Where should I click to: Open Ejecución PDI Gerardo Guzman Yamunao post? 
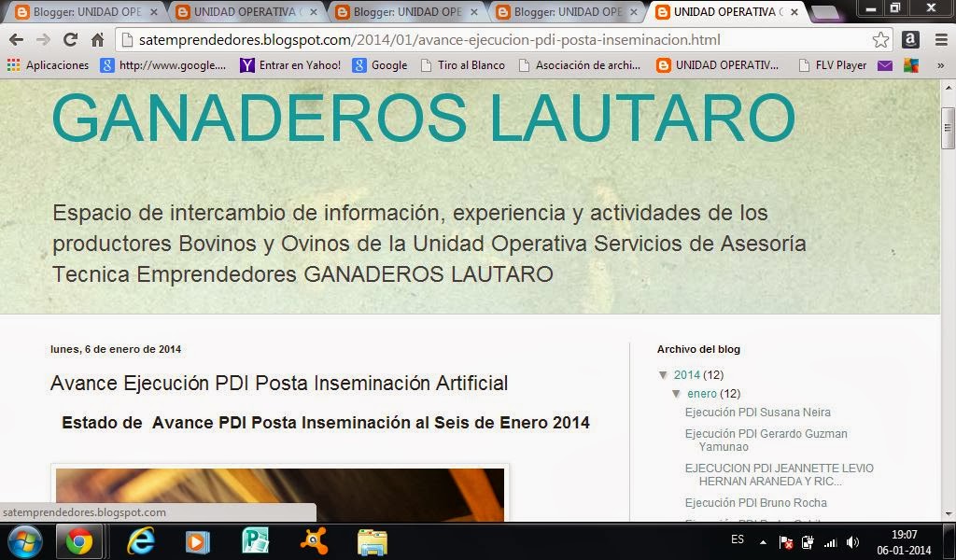(x=766, y=440)
